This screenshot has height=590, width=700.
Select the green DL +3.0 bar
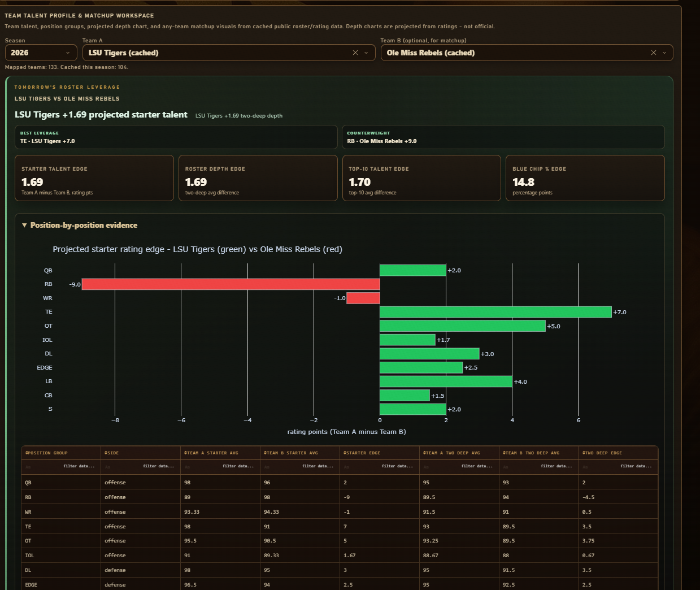(429, 354)
